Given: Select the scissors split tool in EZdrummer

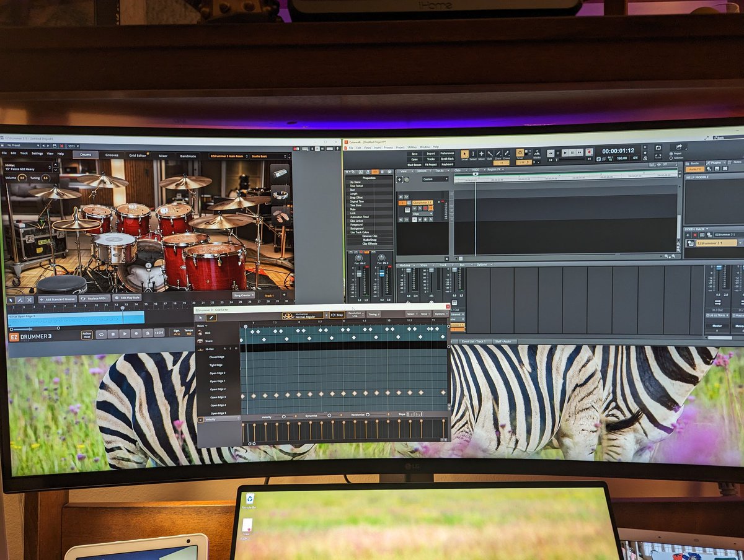Looking at the screenshot, I should [x=29, y=300].
